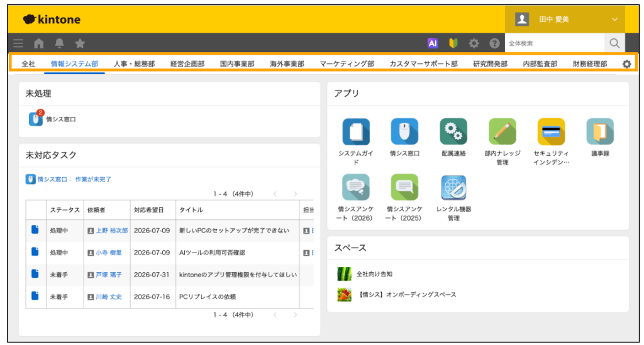Image resolution: width=644 pixels, height=345 pixels.
Task: Click the ステータス column header
Action: [x=65, y=210]
